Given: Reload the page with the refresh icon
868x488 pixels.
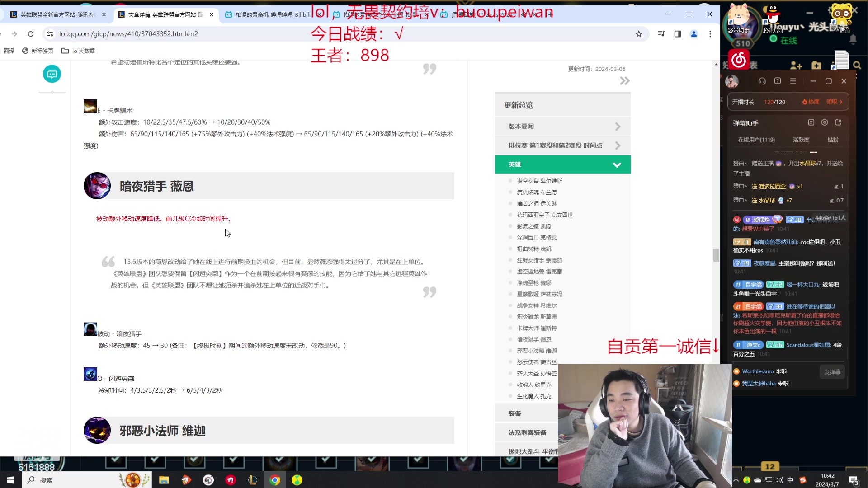Looking at the screenshot, I should click(30, 33).
